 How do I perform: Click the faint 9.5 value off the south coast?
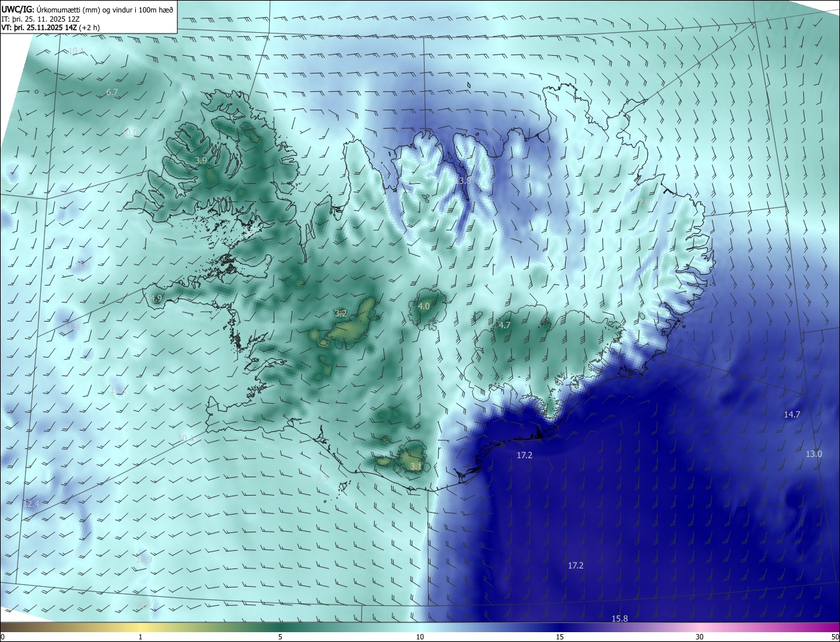(322, 477)
